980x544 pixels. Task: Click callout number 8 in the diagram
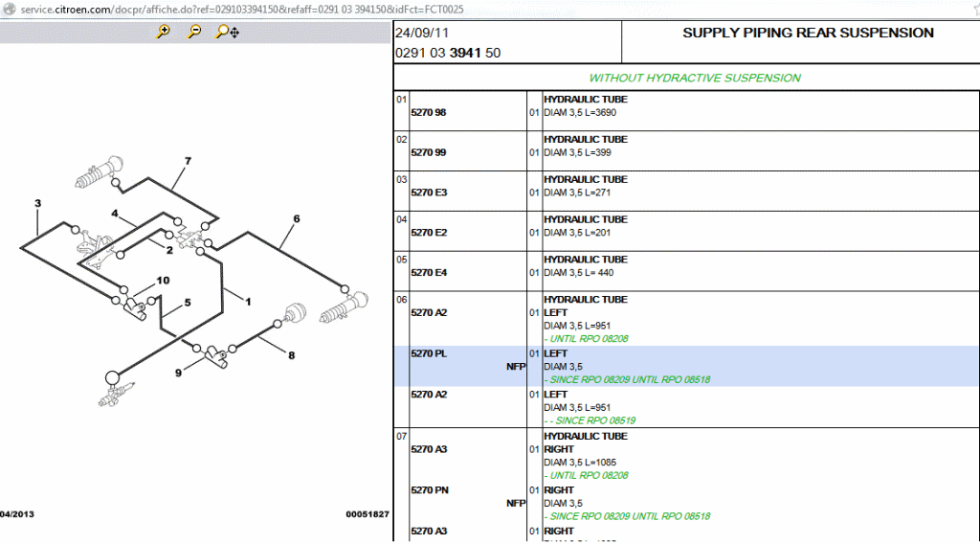(x=291, y=355)
